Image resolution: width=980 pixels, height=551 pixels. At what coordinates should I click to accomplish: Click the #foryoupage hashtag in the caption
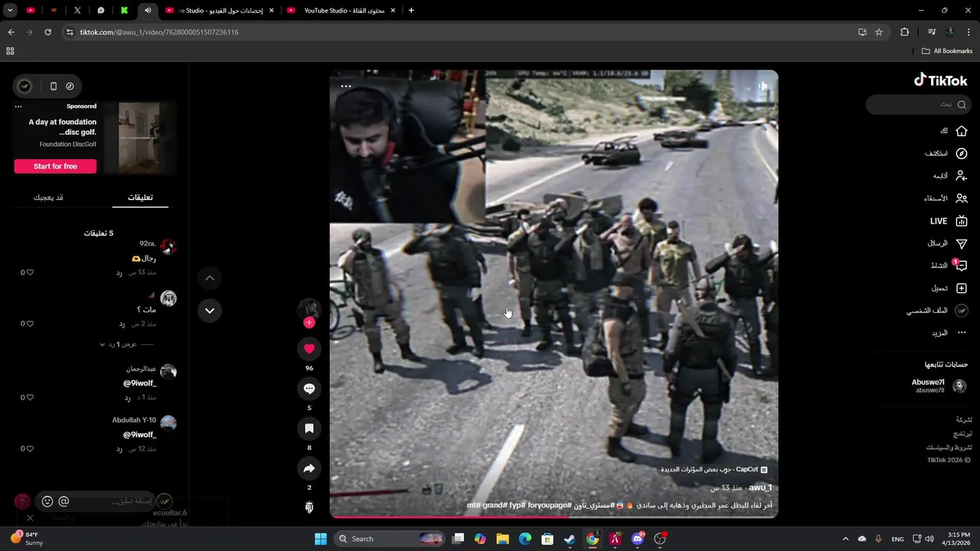pos(550,505)
